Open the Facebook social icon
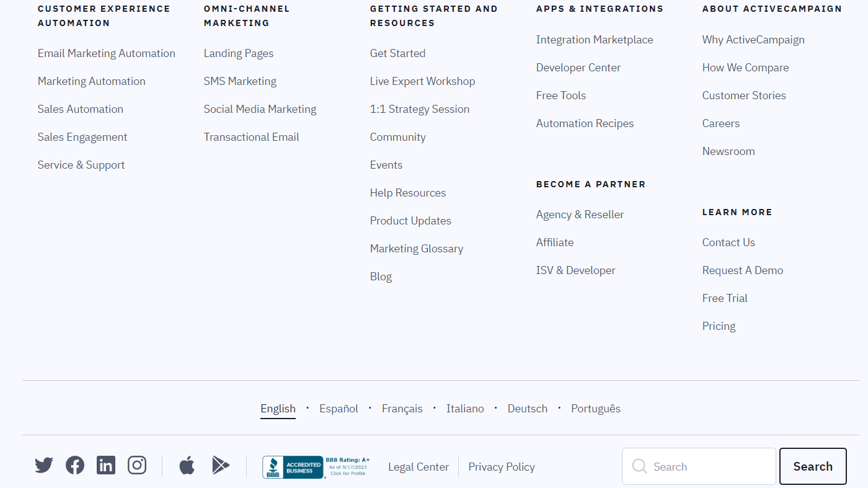 coord(75,465)
